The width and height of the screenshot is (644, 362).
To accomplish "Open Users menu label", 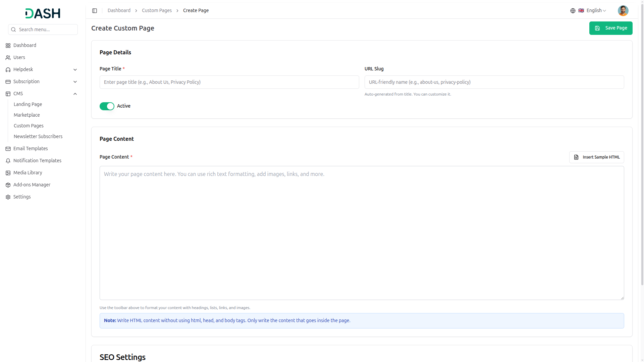I will [x=19, y=57].
